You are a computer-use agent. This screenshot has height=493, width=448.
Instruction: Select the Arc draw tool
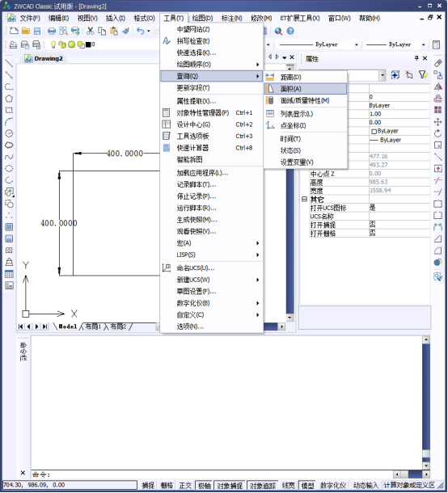(x=9, y=122)
